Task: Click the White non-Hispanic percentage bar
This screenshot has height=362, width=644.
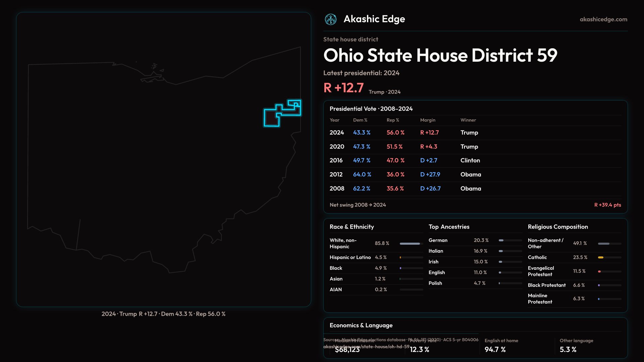Action: (411, 244)
